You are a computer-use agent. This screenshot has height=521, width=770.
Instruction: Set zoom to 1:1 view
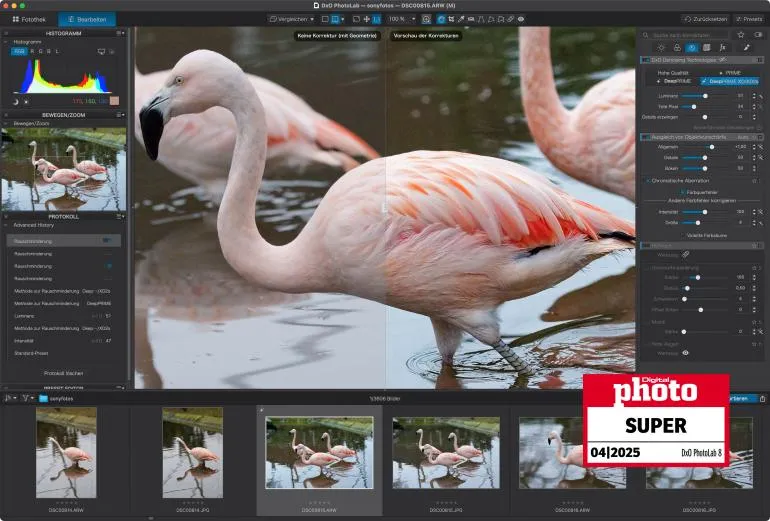[376, 19]
